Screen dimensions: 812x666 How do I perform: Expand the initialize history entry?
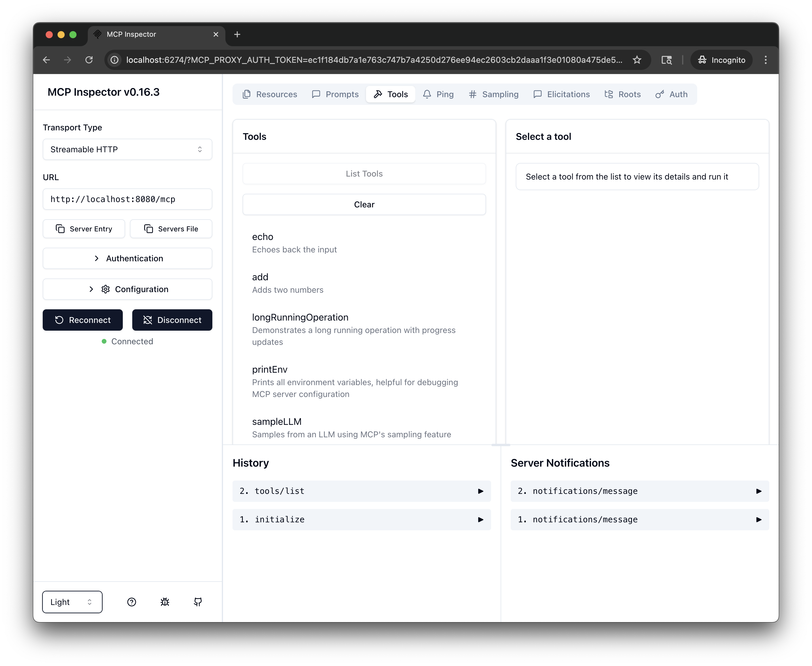(361, 519)
